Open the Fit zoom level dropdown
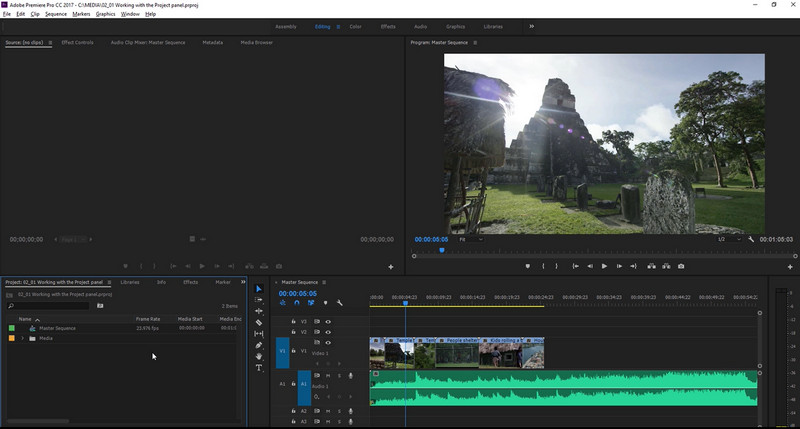The height and width of the screenshot is (429, 800). pyautogui.click(x=471, y=239)
